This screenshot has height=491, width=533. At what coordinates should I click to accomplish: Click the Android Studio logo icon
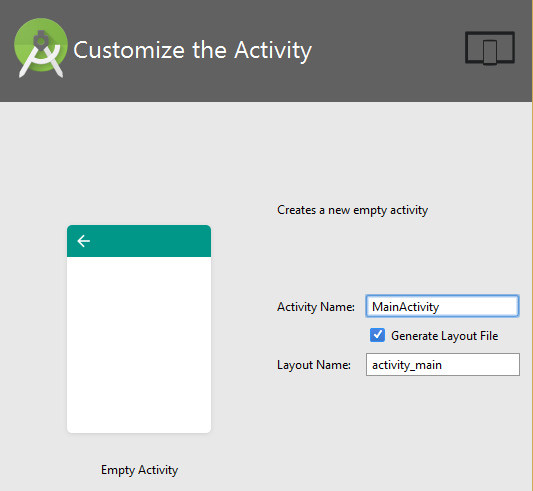point(41,48)
